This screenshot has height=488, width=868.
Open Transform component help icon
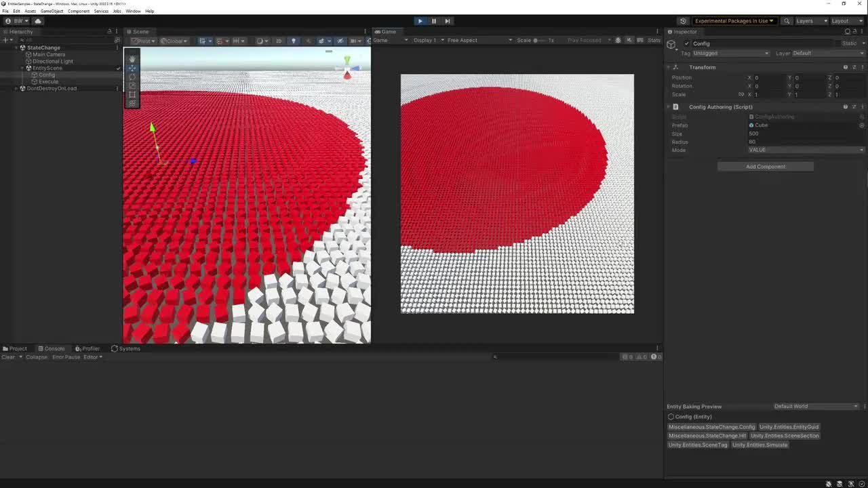(845, 67)
